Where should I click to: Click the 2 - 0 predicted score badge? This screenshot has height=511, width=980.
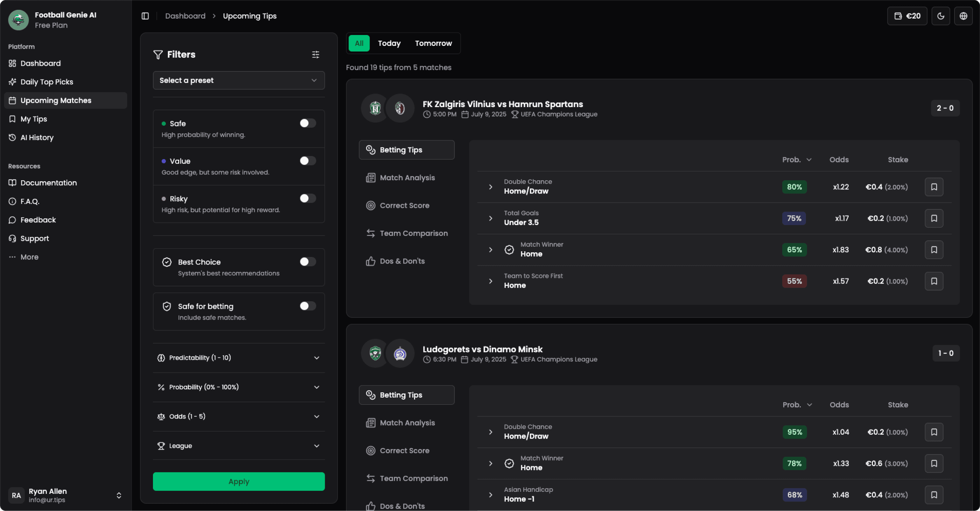pos(945,108)
